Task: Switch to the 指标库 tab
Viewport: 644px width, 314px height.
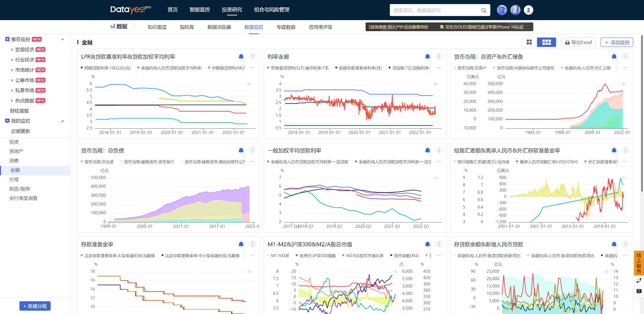Action: point(187,27)
